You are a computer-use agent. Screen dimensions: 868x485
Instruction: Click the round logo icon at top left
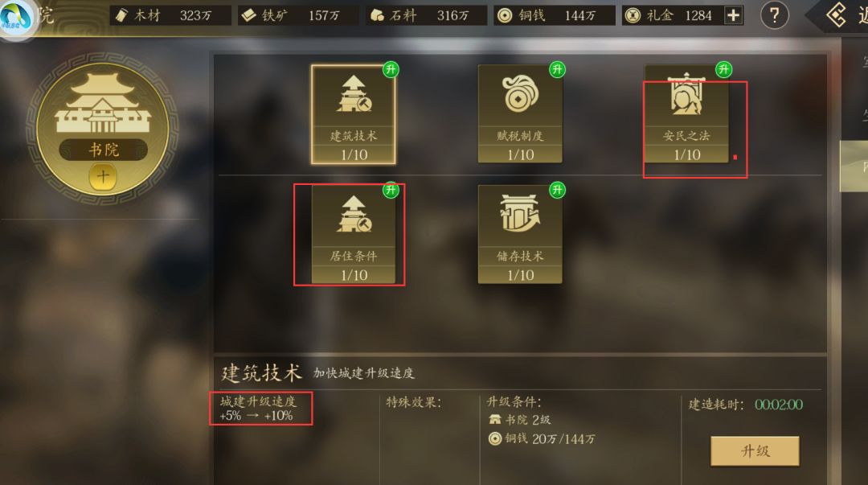click(x=16, y=17)
